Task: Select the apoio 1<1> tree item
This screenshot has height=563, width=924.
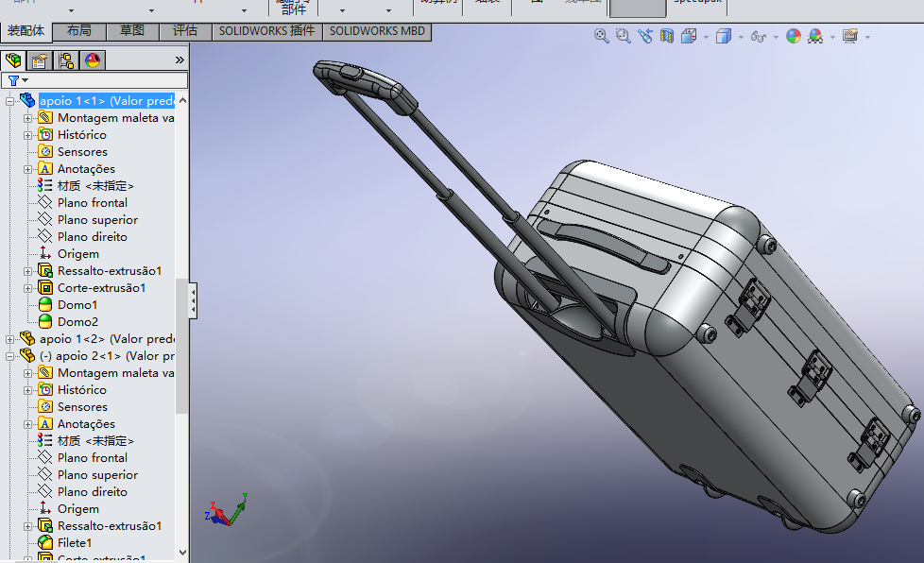Action: click(x=106, y=101)
